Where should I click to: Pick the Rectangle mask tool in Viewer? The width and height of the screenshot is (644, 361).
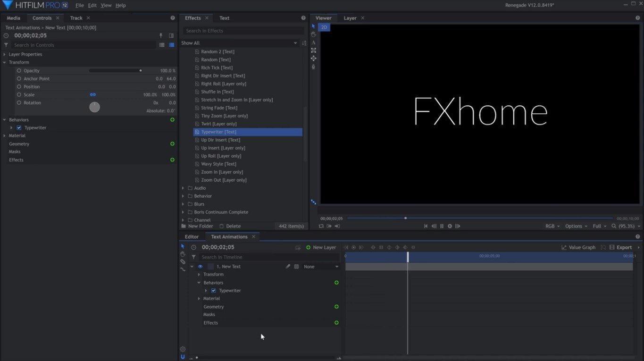(314, 50)
